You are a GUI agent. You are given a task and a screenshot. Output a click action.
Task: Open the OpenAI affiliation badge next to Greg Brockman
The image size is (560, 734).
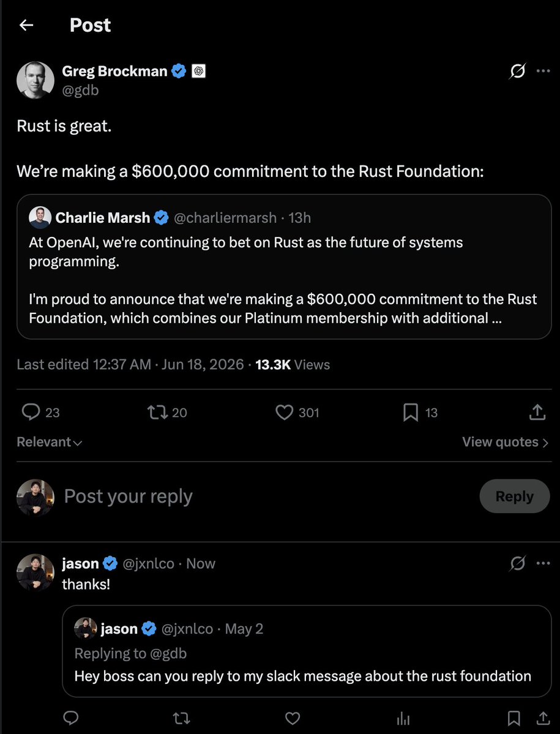tap(199, 71)
